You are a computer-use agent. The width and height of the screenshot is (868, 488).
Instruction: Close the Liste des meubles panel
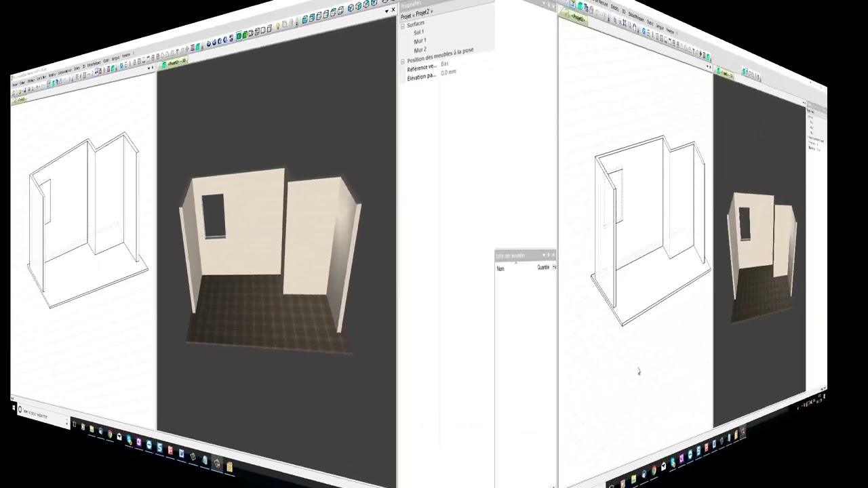pos(553,255)
